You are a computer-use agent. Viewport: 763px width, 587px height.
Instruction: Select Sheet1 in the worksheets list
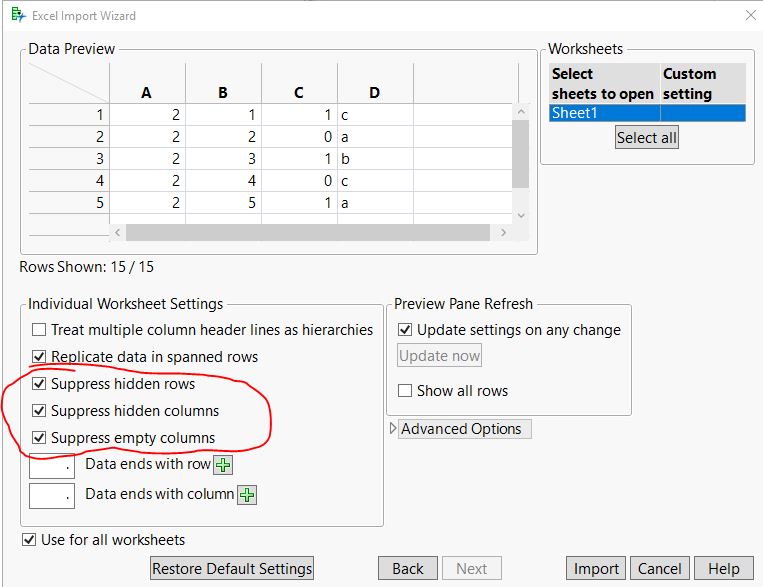(x=604, y=113)
